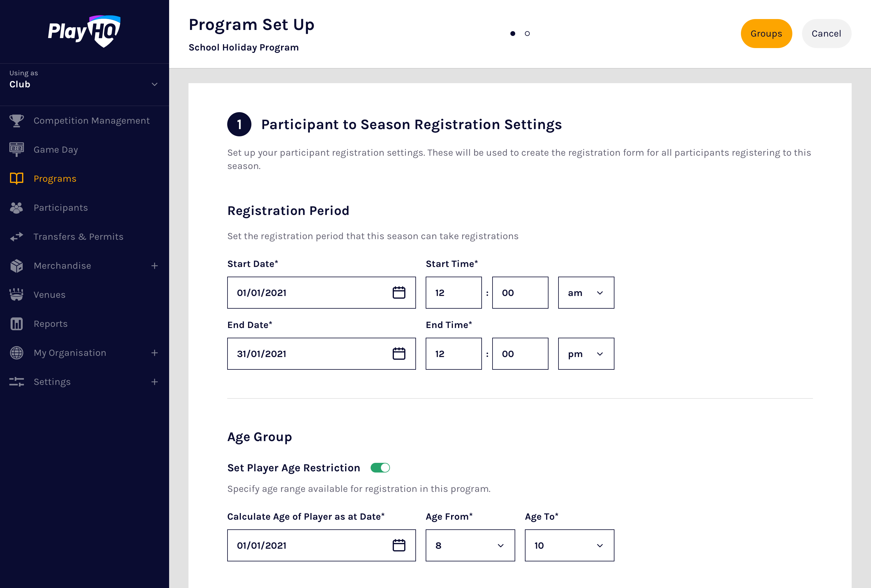Open the Start Time am/pm dropdown

[x=586, y=293]
